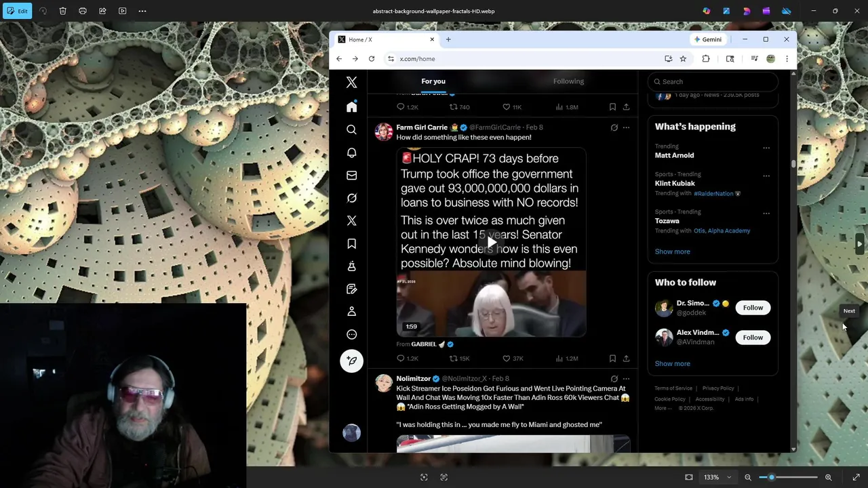This screenshot has width=868, height=488.
Task: Open more options on Farm Girl Carrie's post
Action: (626, 127)
